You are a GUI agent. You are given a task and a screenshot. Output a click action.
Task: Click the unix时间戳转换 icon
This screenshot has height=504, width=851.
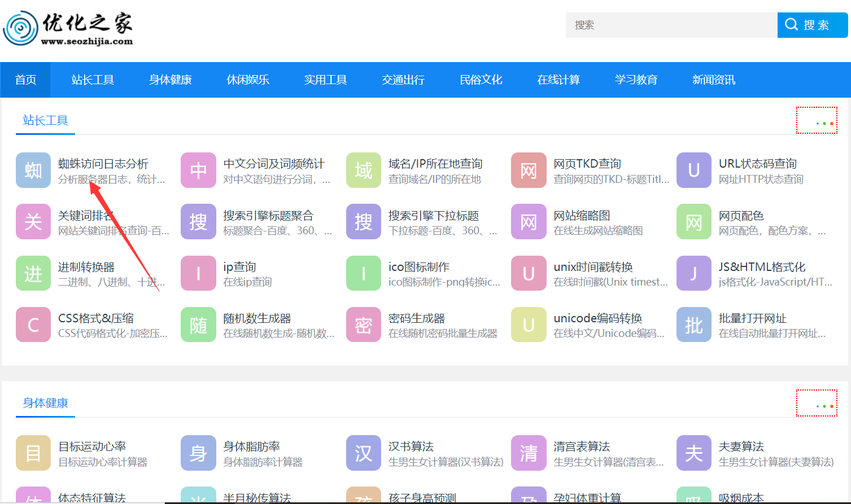coord(529,273)
